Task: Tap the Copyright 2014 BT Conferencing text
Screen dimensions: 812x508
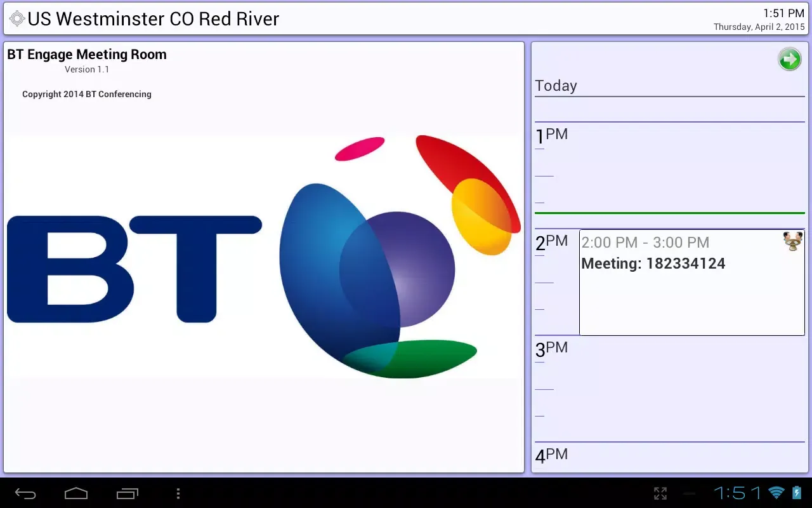Action: tap(87, 94)
